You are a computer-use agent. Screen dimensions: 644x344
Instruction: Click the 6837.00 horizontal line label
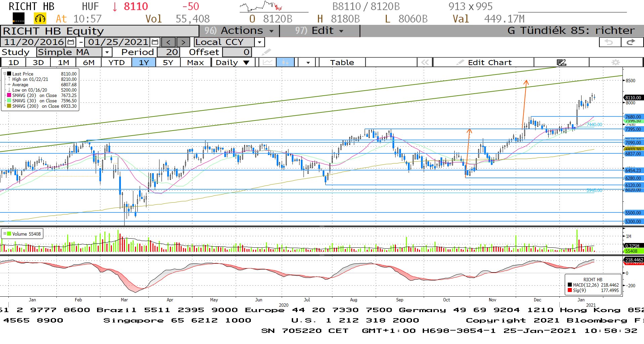[x=633, y=154]
